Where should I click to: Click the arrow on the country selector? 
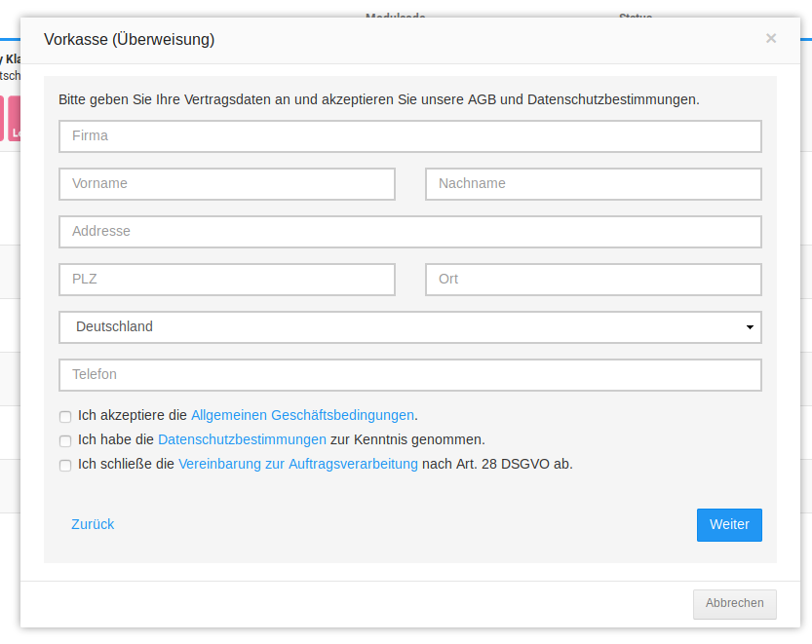(x=749, y=327)
